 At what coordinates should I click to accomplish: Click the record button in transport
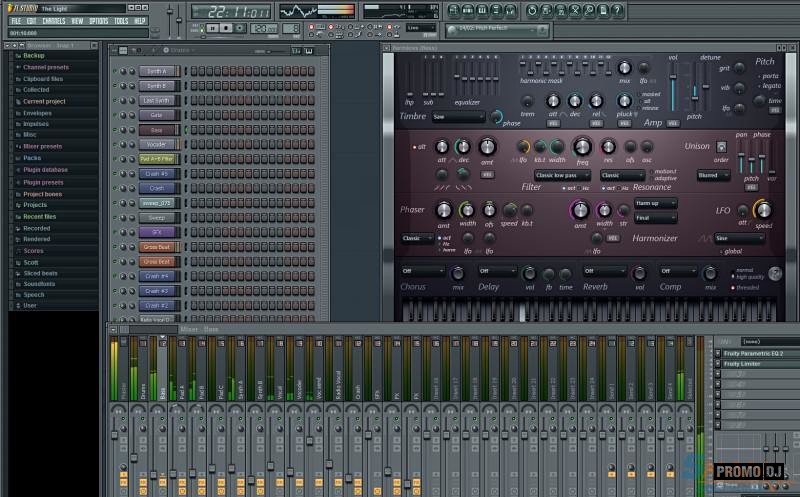(x=240, y=29)
